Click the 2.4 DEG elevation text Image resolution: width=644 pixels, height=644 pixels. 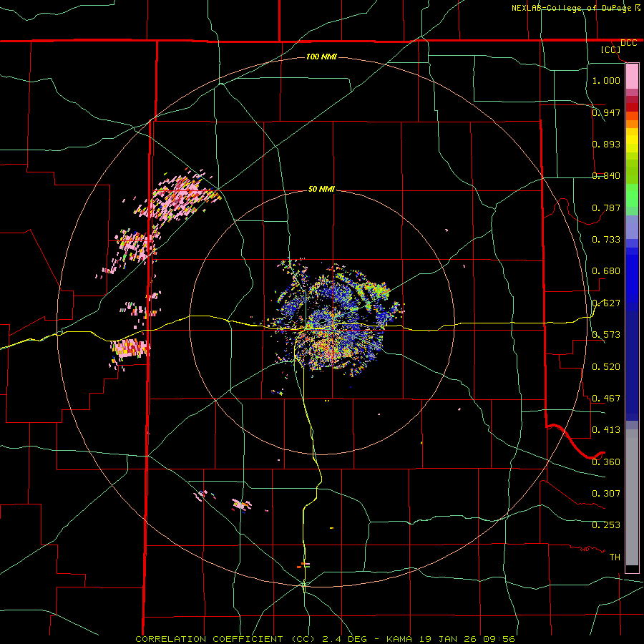(343, 639)
